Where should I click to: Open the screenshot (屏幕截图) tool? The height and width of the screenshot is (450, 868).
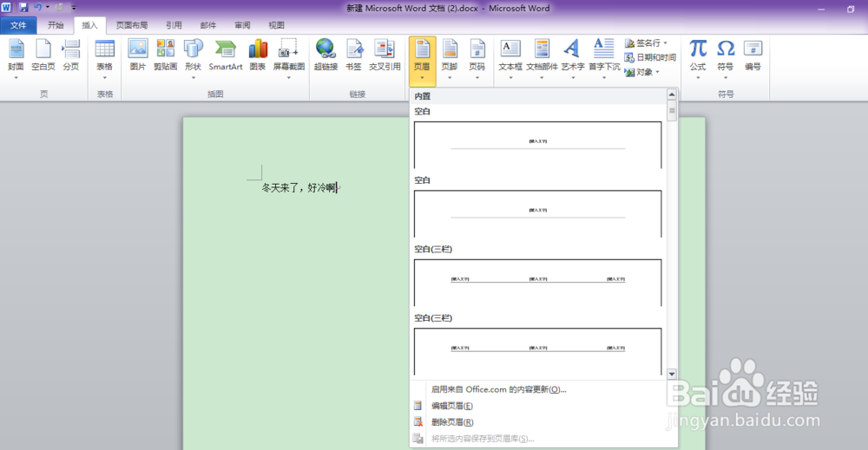pos(289,59)
